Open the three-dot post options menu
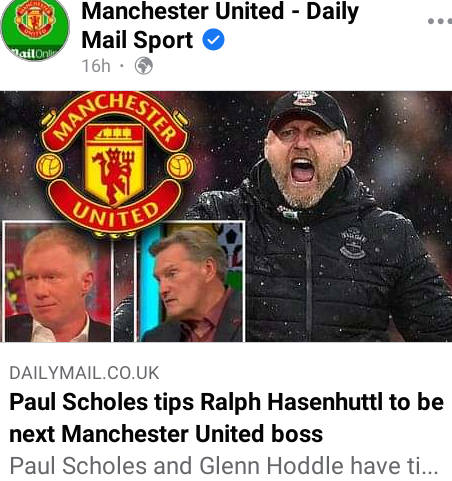 (x=440, y=21)
